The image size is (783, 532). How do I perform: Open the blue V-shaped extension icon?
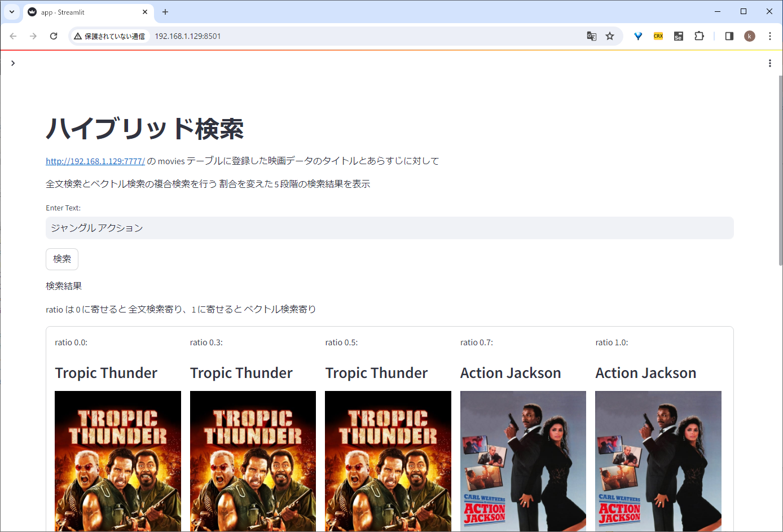(638, 36)
